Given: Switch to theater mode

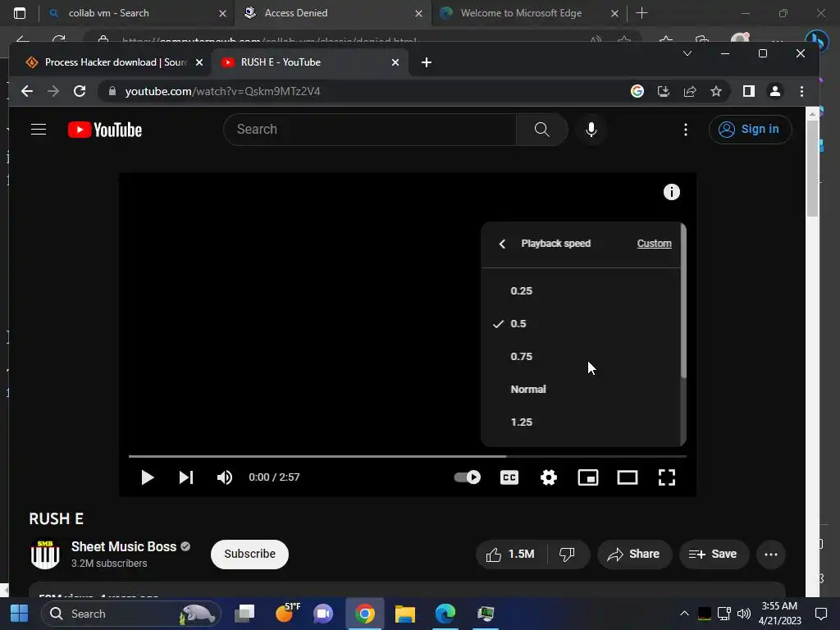Looking at the screenshot, I should [x=628, y=477].
